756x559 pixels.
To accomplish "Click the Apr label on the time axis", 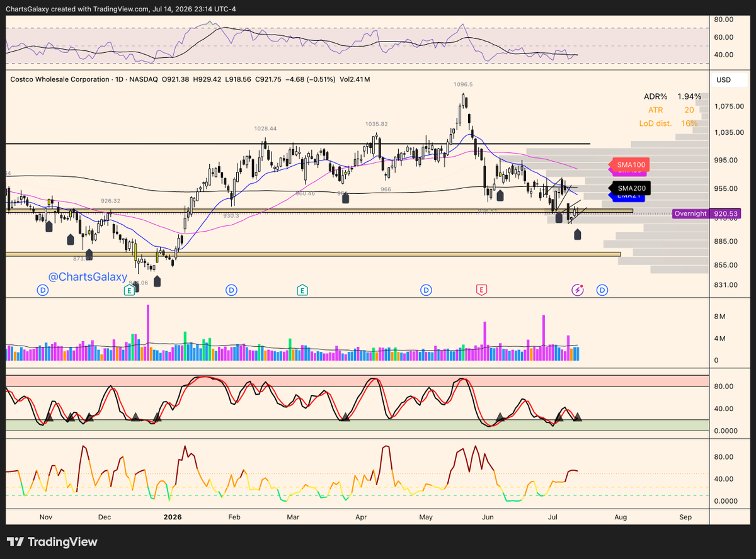I will 361,517.
